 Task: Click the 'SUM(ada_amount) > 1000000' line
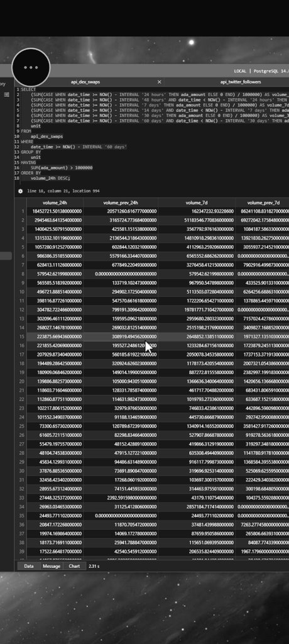click(62, 167)
